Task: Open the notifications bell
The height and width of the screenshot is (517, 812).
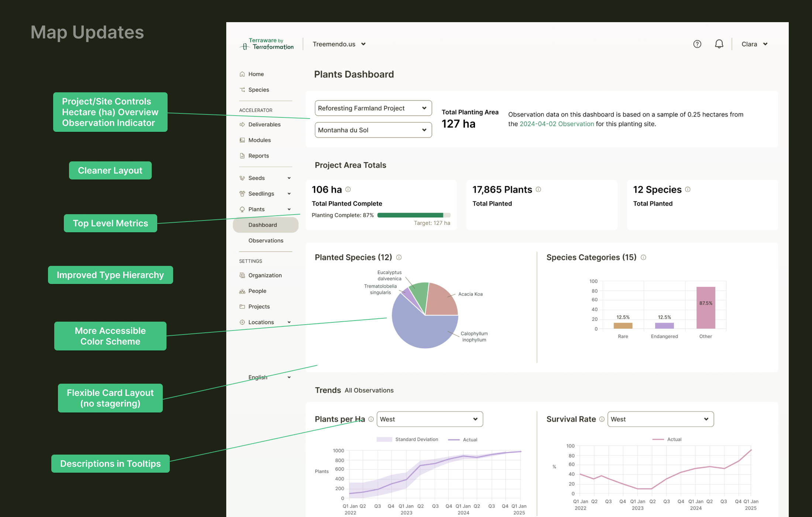Action: pos(719,44)
